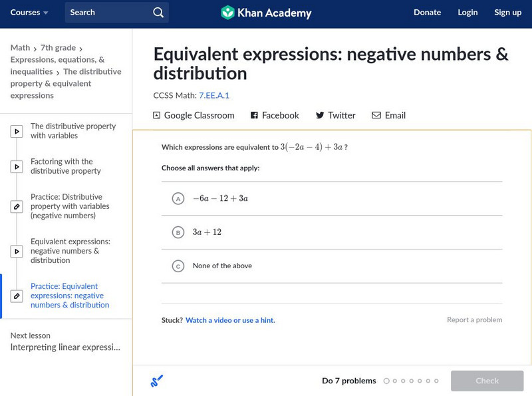The image size is (532, 396).
Task: Select the lesson Equivalent expressions: negative numbers & distribution
Action: (x=72, y=251)
